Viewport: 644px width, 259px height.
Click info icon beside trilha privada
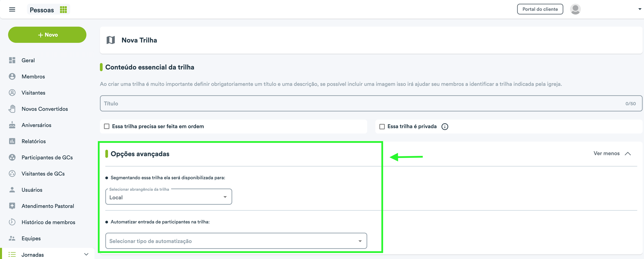(445, 127)
